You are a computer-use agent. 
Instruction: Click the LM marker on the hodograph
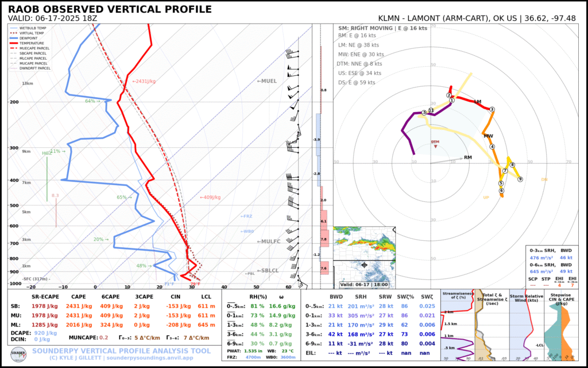[x=477, y=102]
